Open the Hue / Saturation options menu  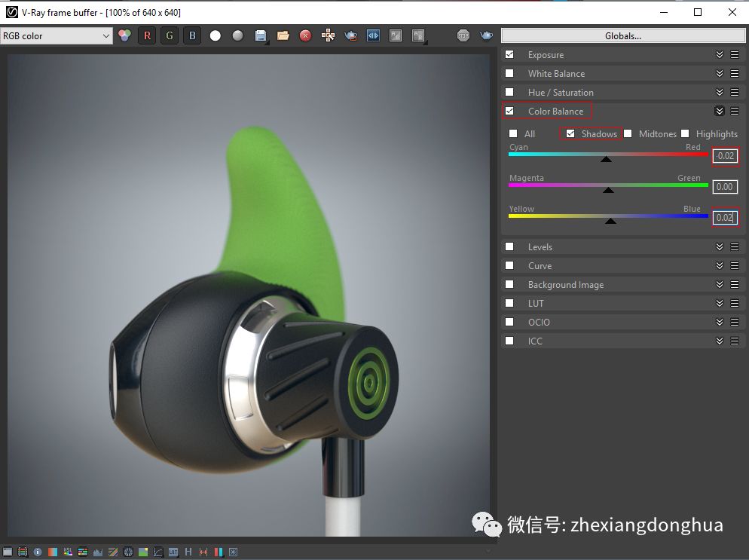(735, 92)
